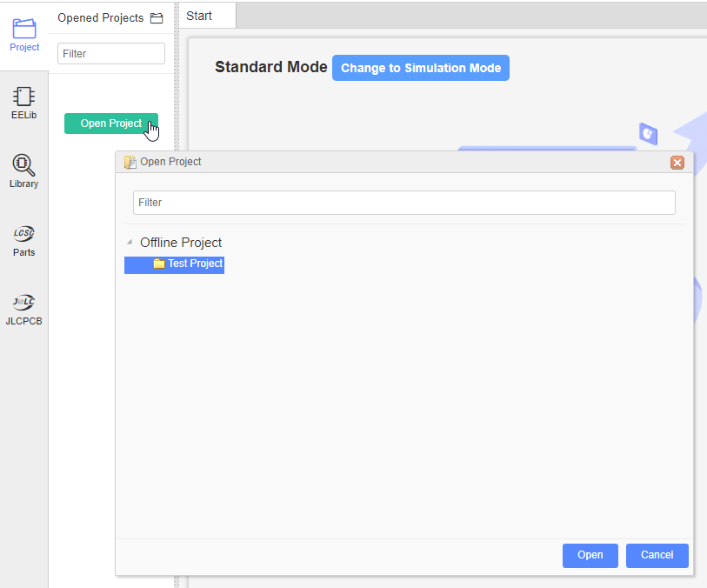Close the Open Project dialog

point(677,163)
